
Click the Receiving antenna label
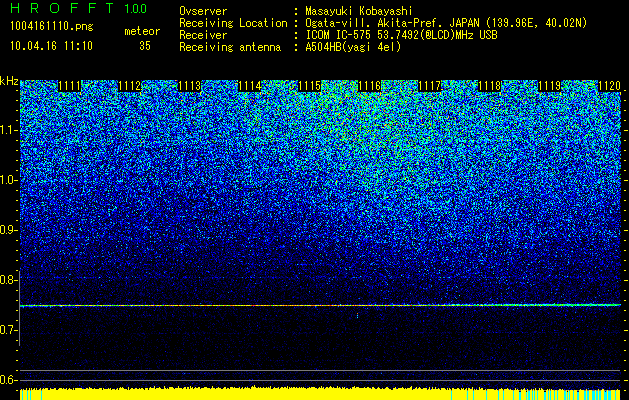[230, 47]
